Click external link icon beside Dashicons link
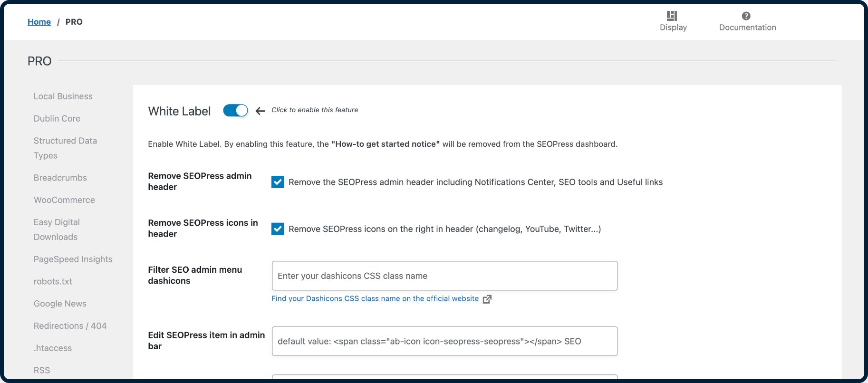Screen dimensions: 868x383 pos(487,299)
